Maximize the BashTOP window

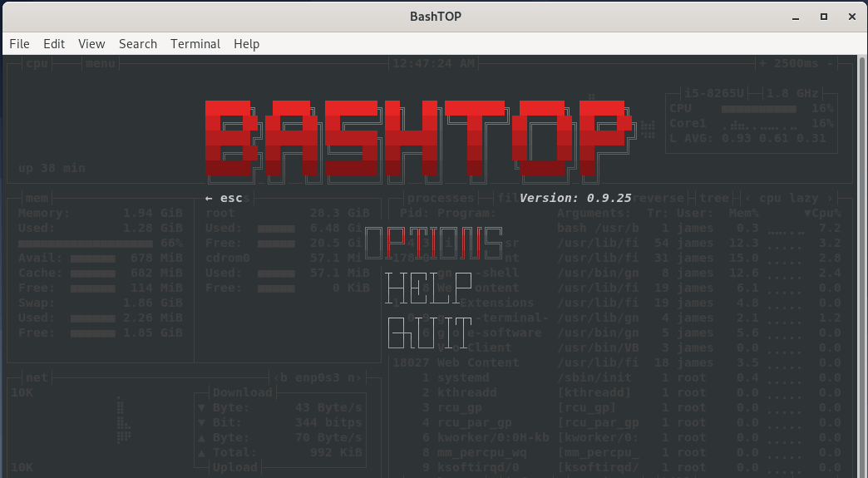(x=824, y=17)
